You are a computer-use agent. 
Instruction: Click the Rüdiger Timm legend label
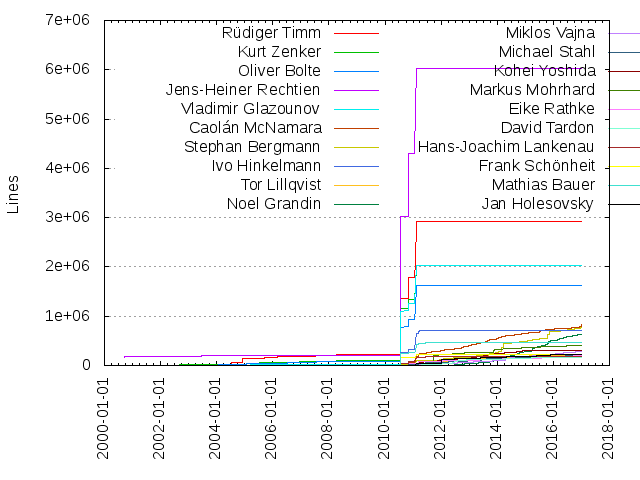[x=271, y=33]
